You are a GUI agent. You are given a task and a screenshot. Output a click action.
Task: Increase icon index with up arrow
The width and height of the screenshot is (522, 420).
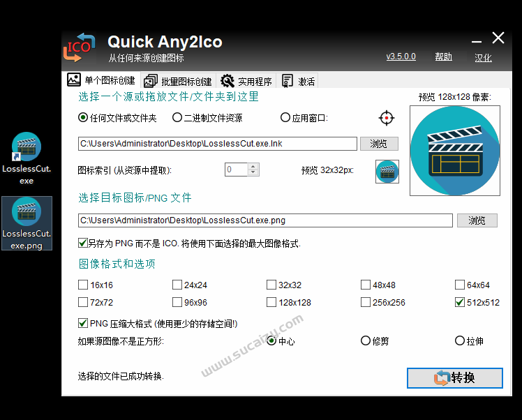coord(253,167)
